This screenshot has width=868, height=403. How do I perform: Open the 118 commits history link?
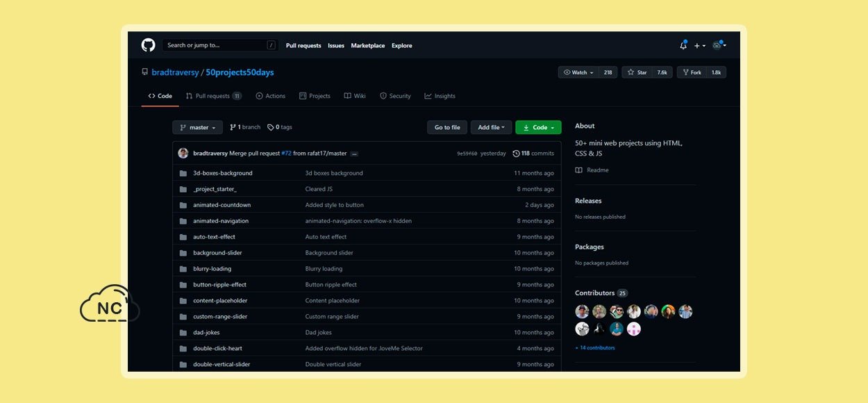point(533,154)
